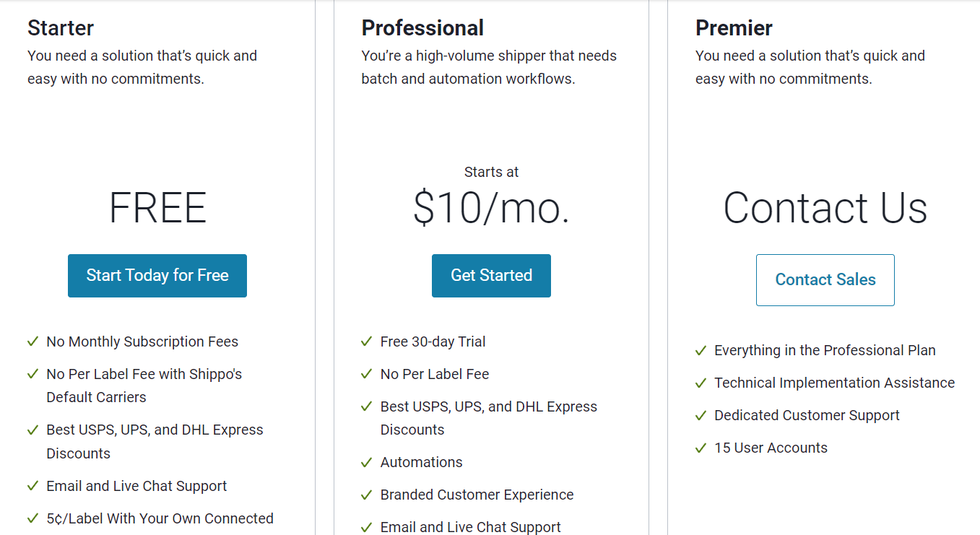Select the 'Professional' plan heading
The image size is (980, 535).
coord(422,27)
